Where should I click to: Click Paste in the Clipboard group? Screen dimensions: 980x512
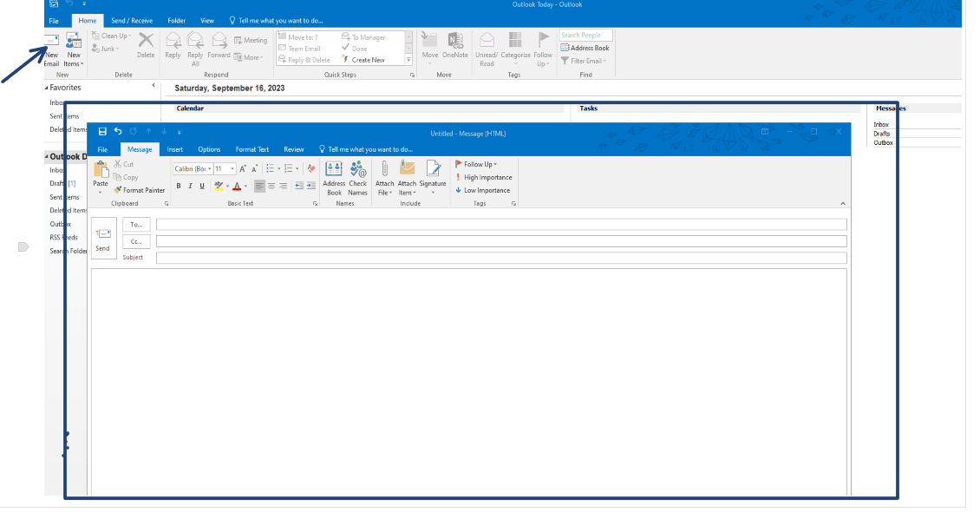click(100, 177)
